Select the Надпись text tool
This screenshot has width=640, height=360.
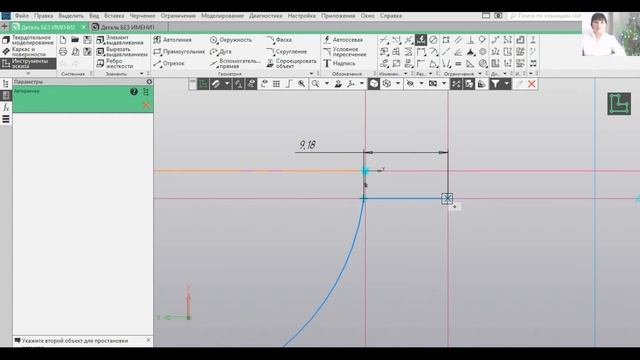pyautogui.click(x=339, y=64)
